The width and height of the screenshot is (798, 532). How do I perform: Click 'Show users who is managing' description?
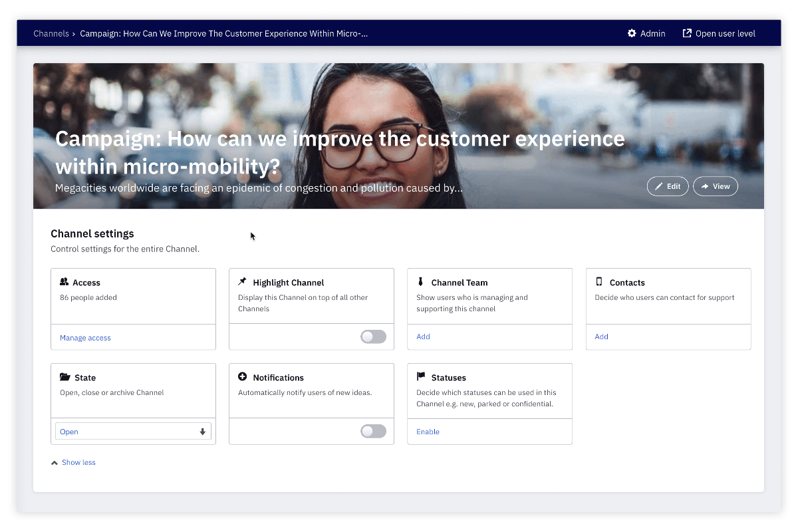click(472, 303)
